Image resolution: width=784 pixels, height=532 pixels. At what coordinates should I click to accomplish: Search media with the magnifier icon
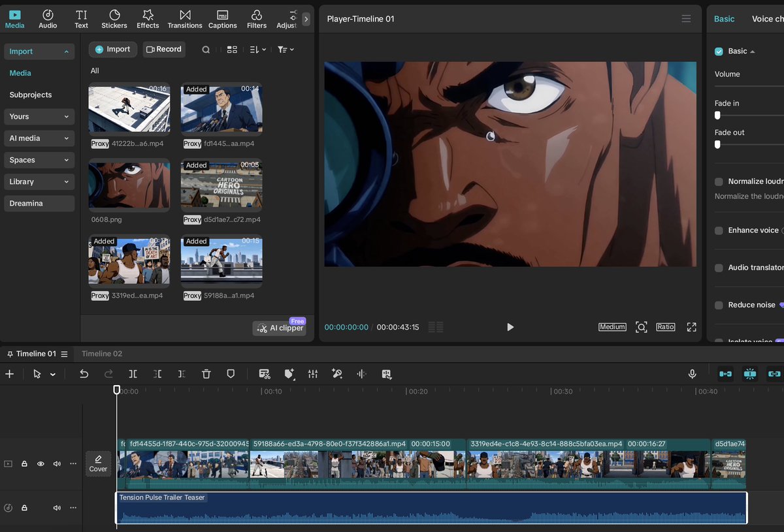(206, 50)
